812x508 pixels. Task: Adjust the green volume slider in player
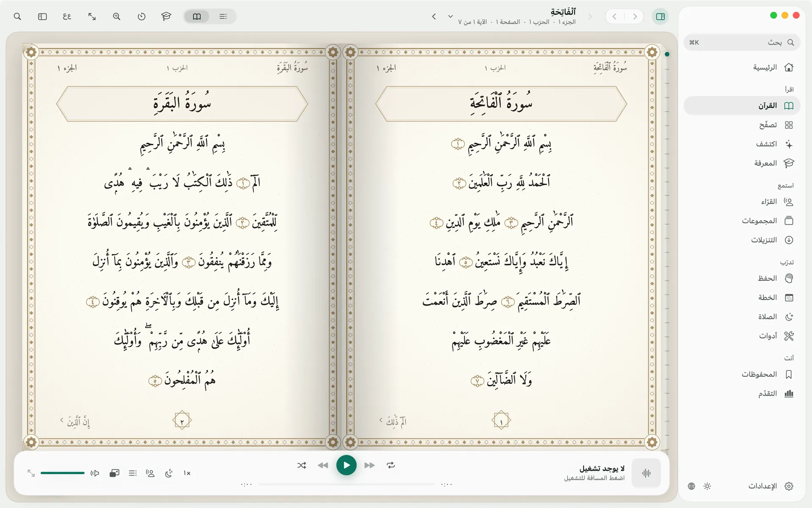63,473
